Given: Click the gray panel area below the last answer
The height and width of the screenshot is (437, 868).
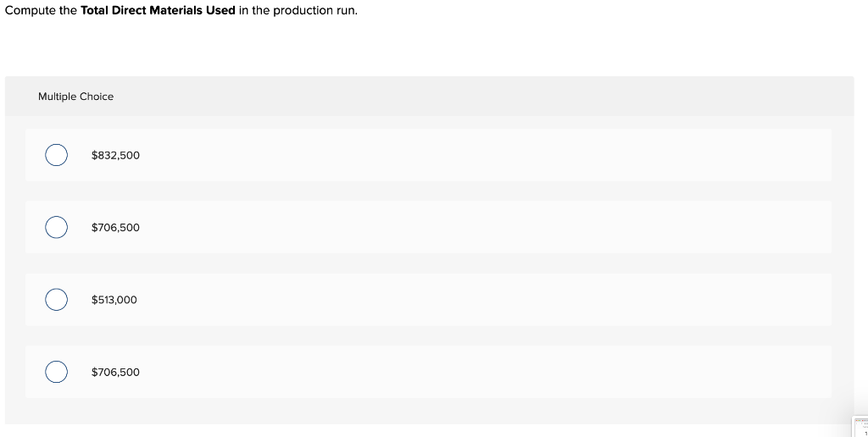Looking at the screenshot, I should [x=424, y=412].
